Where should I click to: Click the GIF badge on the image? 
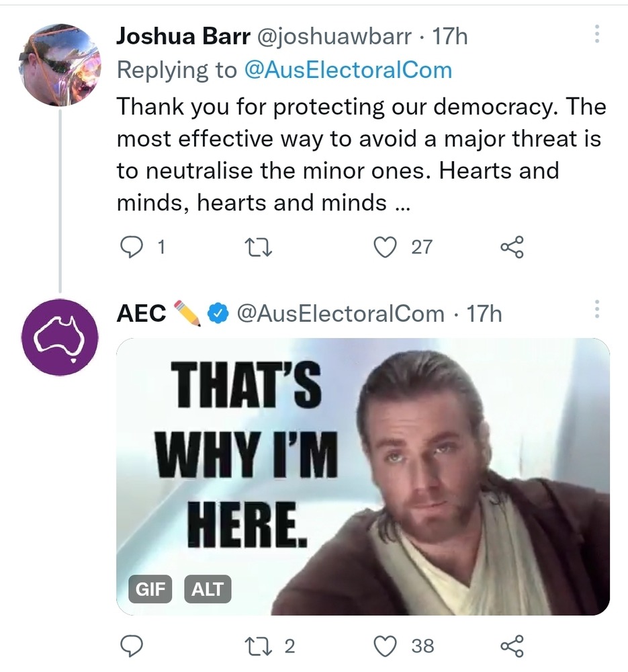(x=150, y=589)
